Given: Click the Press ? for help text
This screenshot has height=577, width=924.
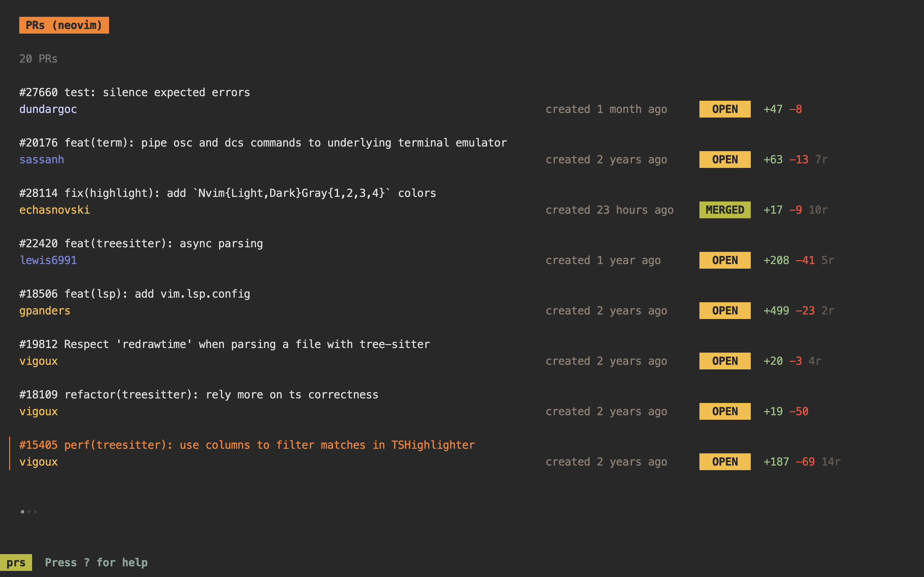Looking at the screenshot, I should coord(96,562).
